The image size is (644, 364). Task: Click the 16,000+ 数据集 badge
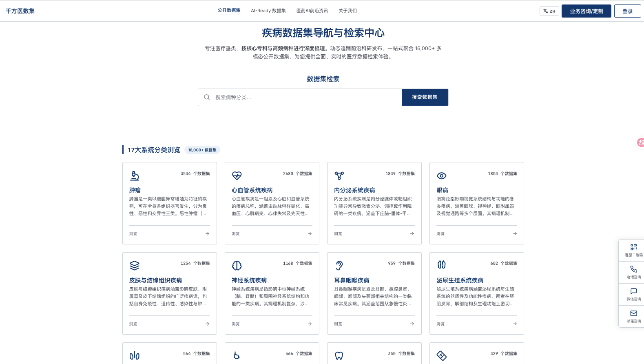(202, 150)
